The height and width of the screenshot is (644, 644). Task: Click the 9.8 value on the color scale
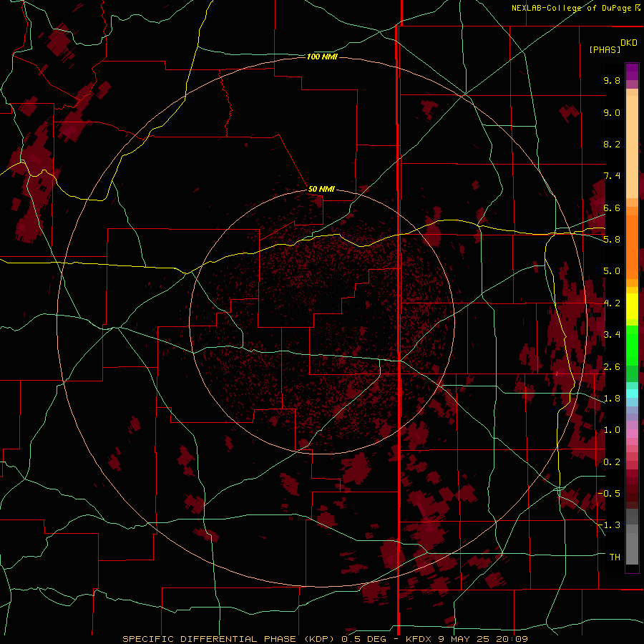(612, 80)
